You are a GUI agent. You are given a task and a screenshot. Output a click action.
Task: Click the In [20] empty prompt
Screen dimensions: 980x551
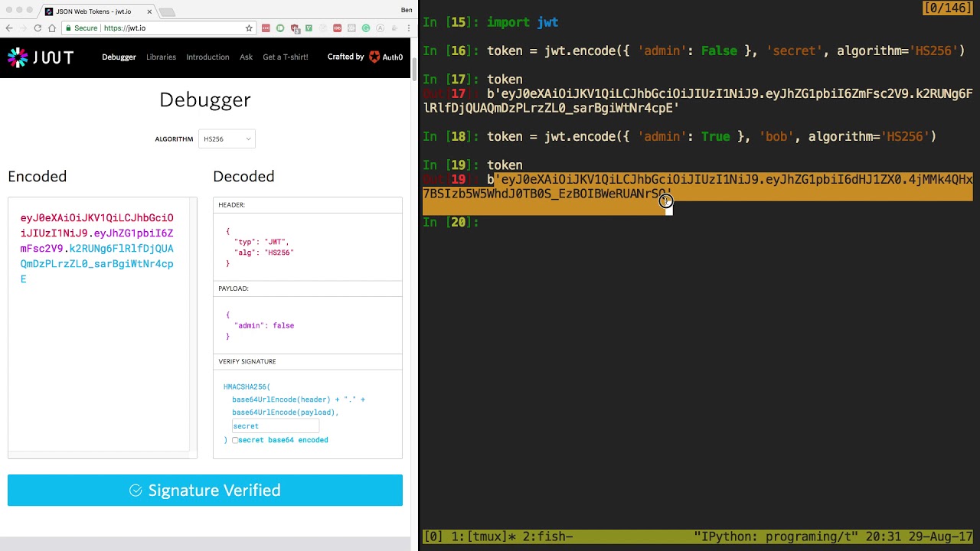coord(452,222)
